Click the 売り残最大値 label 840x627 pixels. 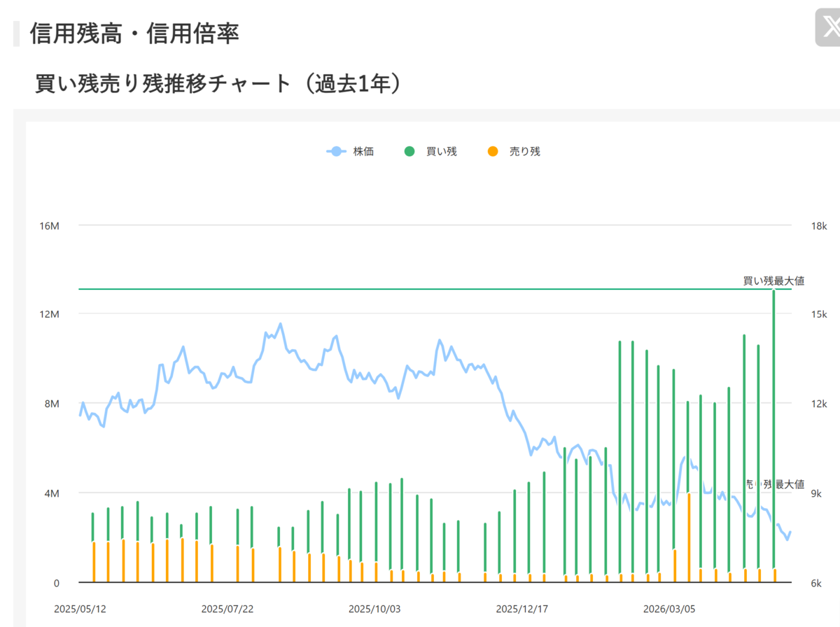click(775, 484)
